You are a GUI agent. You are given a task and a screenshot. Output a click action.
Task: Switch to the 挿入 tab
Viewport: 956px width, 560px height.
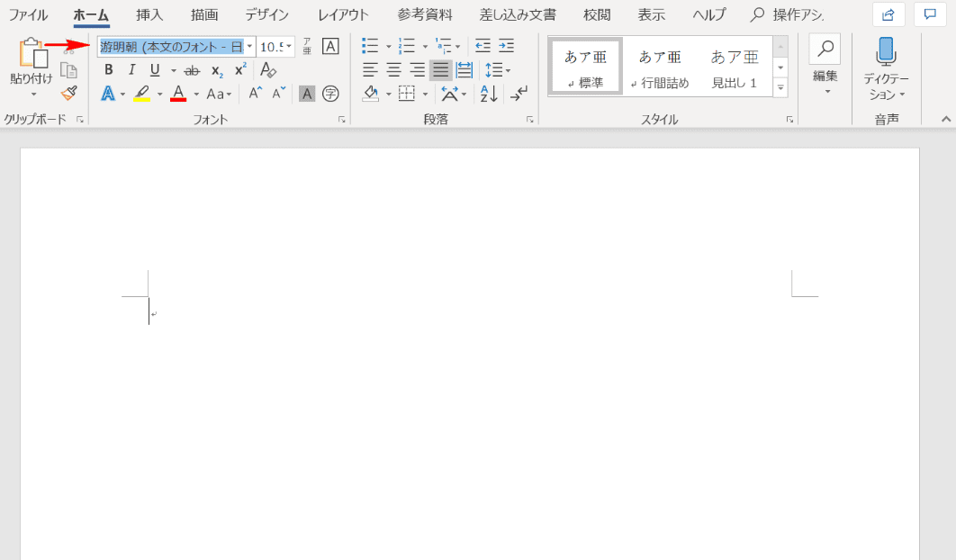(149, 14)
